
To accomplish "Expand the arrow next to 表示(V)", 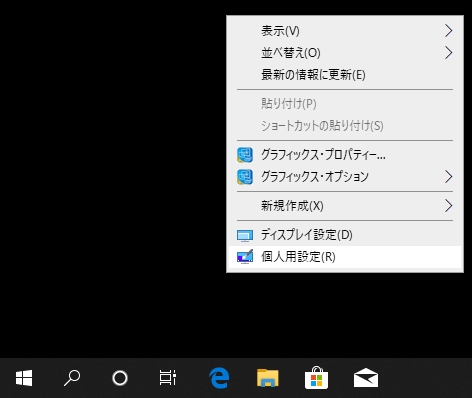I will point(449,31).
